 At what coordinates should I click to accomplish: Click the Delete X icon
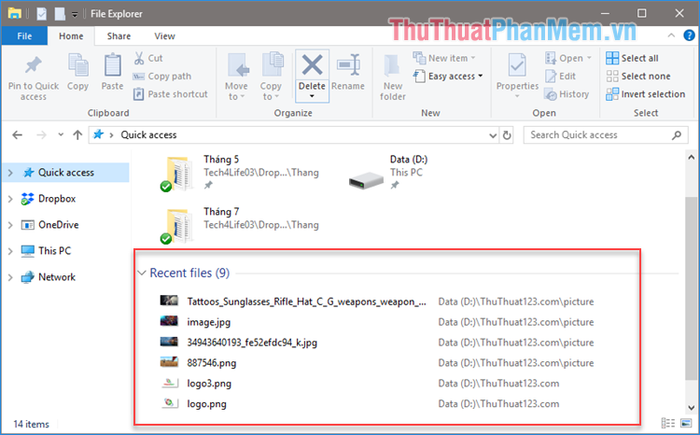(312, 65)
